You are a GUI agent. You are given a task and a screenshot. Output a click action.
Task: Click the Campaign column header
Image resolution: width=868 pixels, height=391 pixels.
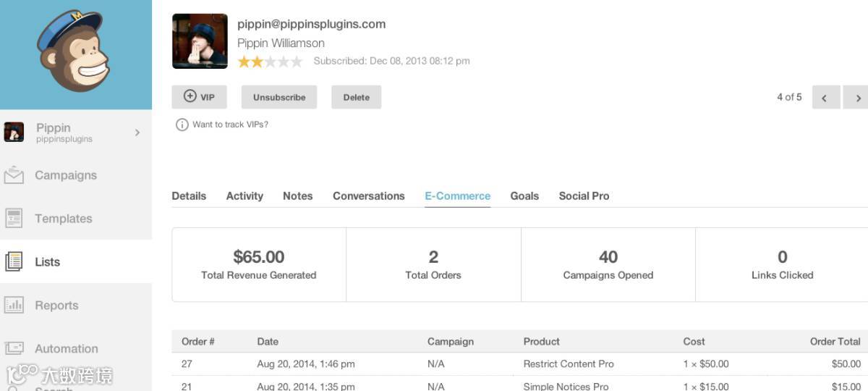click(451, 341)
